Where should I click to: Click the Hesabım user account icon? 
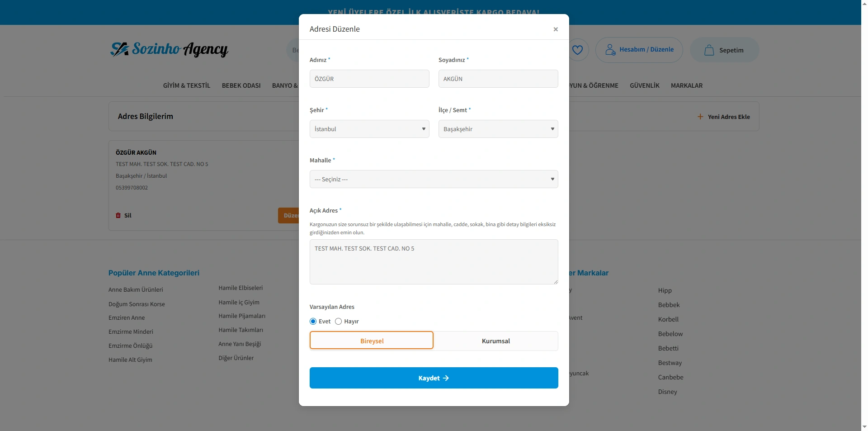pyautogui.click(x=610, y=50)
